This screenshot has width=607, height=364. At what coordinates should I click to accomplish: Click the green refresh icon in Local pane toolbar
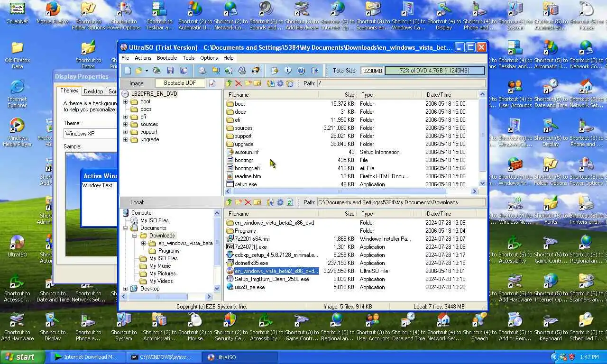point(290,202)
